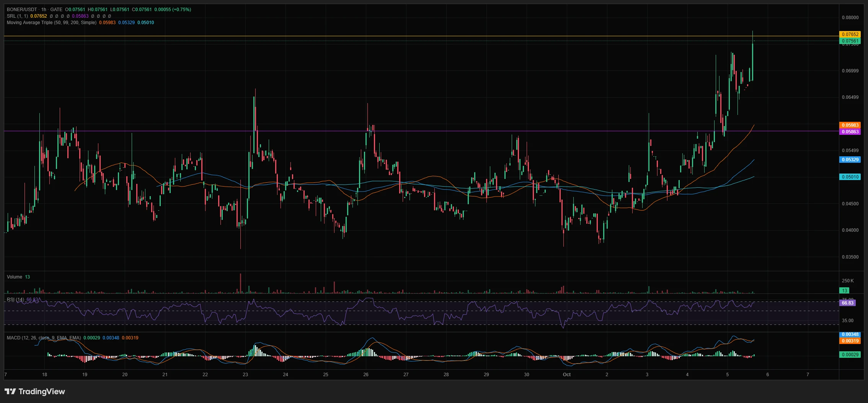The image size is (868, 403).
Task: Click the 250 K volume axis tick
Action: (848, 281)
